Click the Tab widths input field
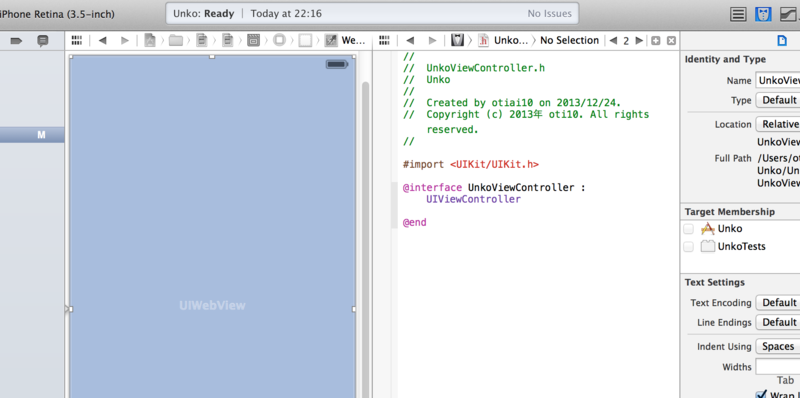Viewport: 800px width, 398px height. (778, 367)
